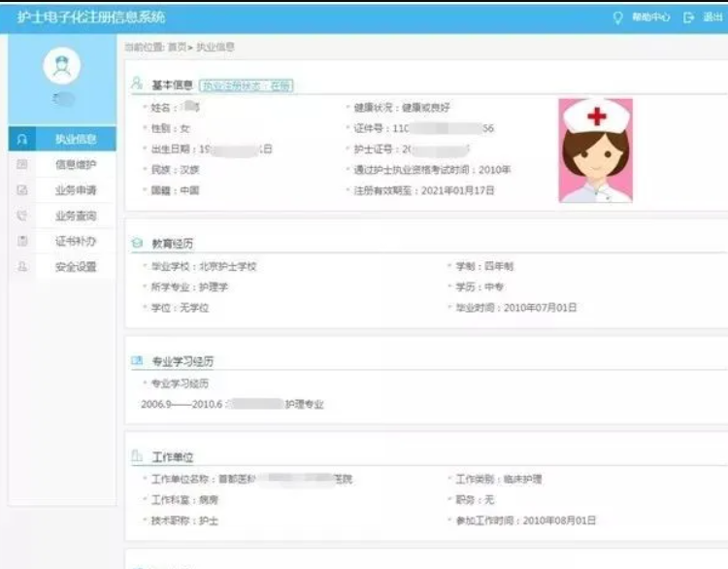Click the 护士电子化注册信息系统 title
This screenshot has height=569, width=728.
91,17
